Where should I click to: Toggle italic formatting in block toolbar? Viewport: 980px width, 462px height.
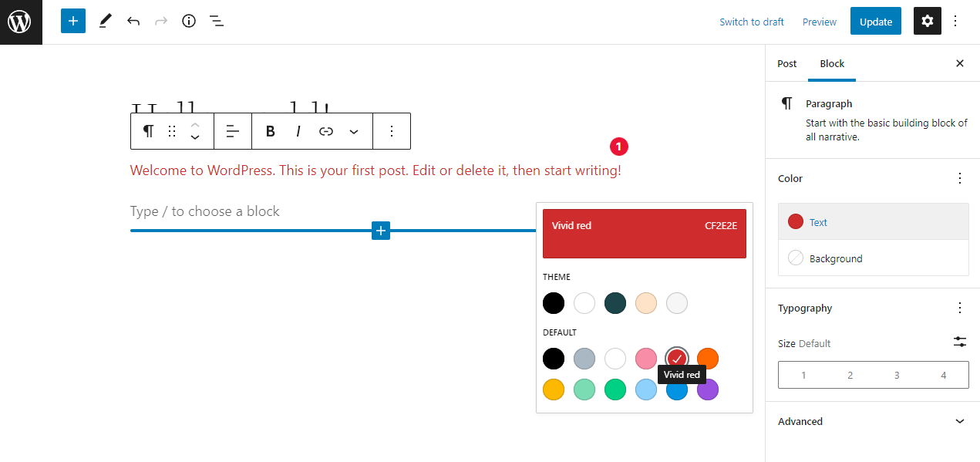click(298, 131)
